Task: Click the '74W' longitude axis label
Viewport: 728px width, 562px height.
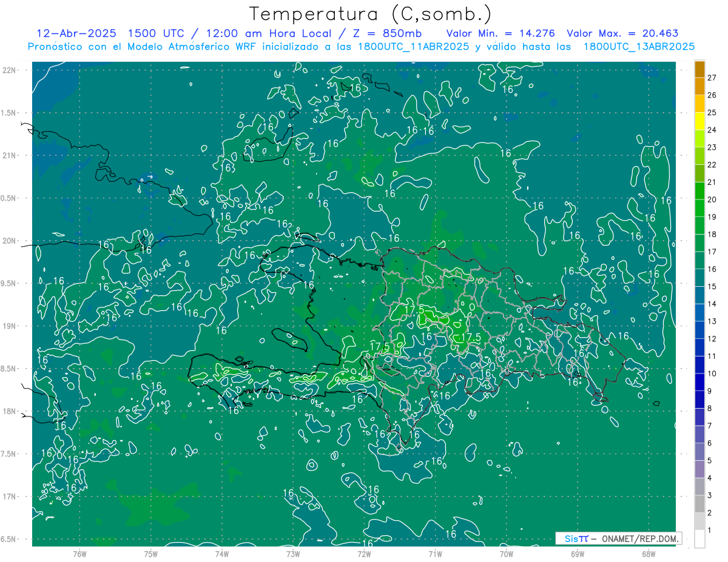Action: (x=221, y=554)
